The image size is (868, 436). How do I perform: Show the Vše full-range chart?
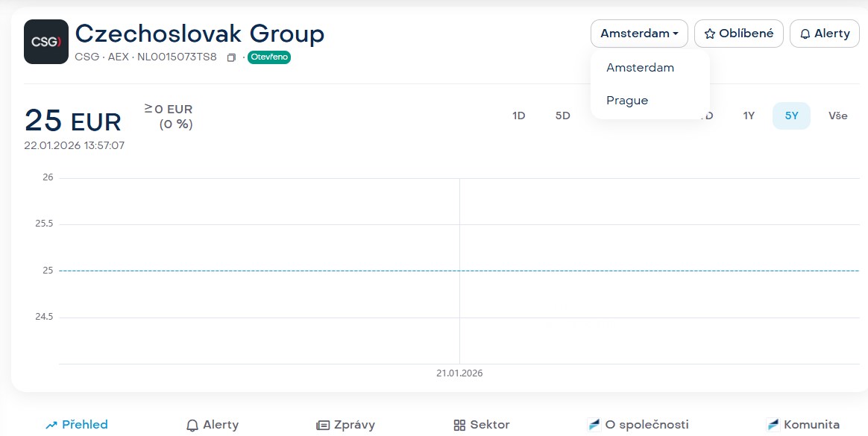(x=837, y=116)
